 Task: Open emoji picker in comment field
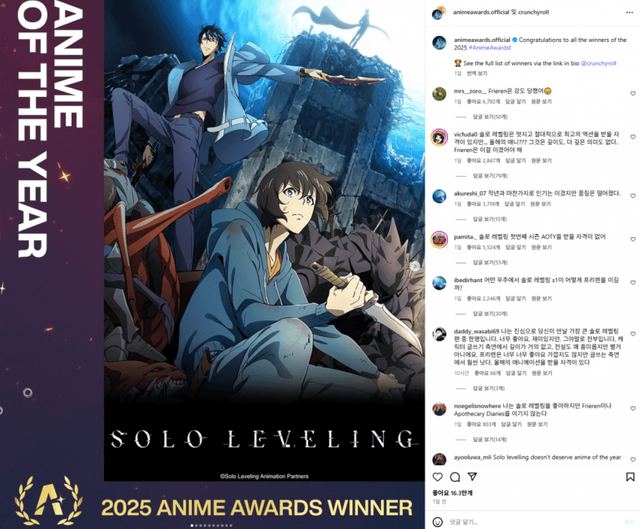pyautogui.click(x=437, y=522)
